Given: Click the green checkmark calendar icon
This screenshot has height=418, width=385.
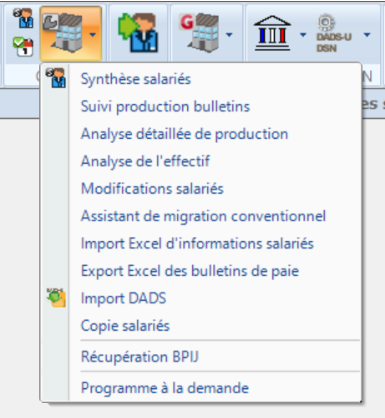Looking at the screenshot, I should [23, 47].
